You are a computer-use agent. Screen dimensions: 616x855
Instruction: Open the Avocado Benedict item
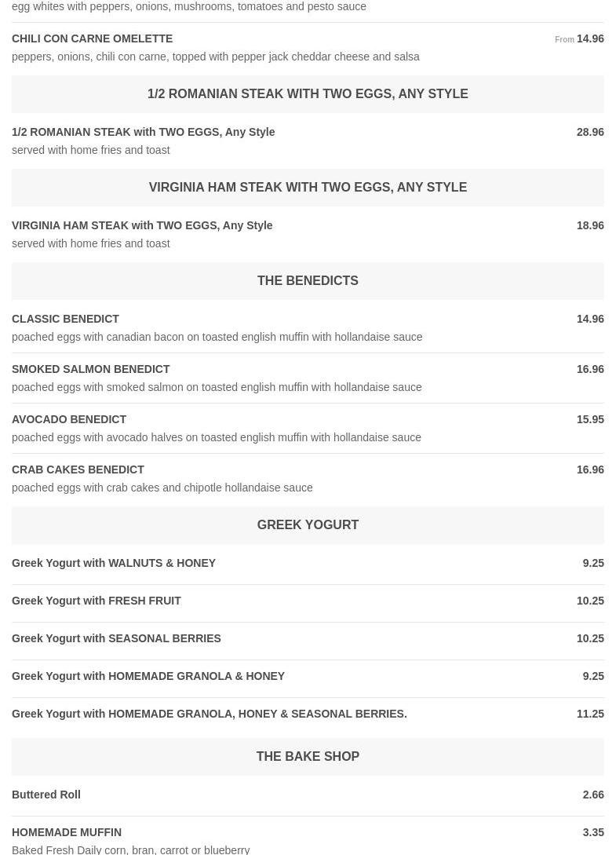(x=69, y=419)
